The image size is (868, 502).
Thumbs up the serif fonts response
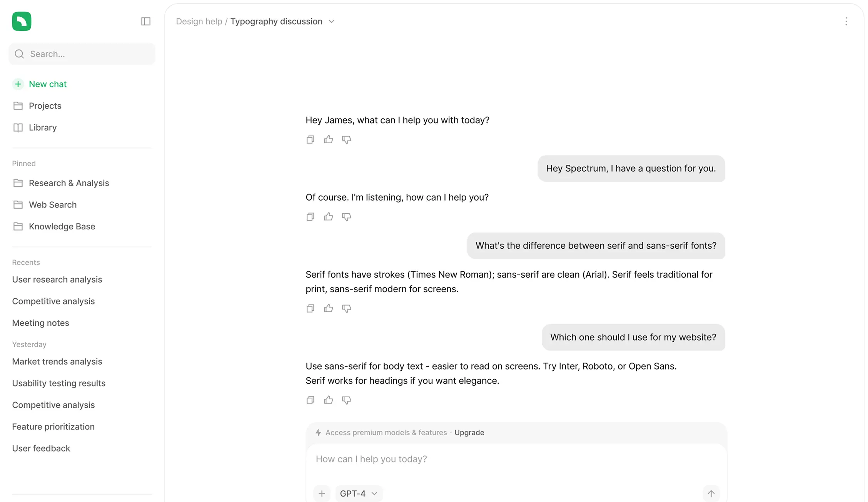(x=328, y=308)
